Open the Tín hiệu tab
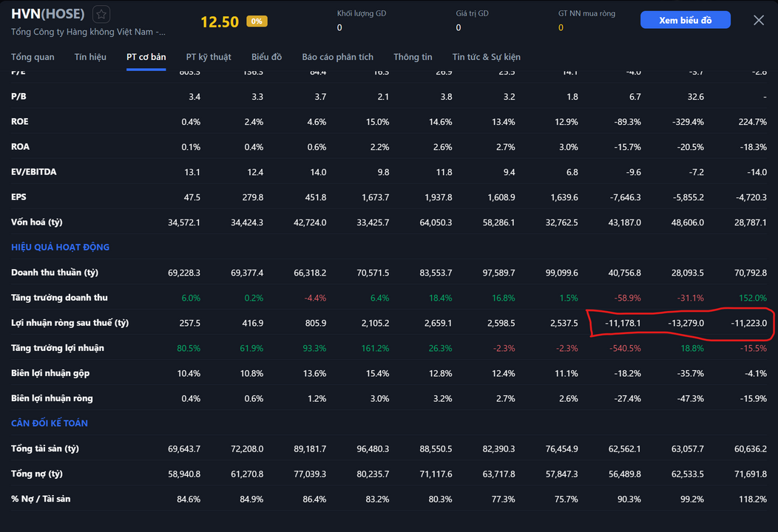Image resolution: width=778 pixels, height=532 pixels. click(x=90, y=57)
